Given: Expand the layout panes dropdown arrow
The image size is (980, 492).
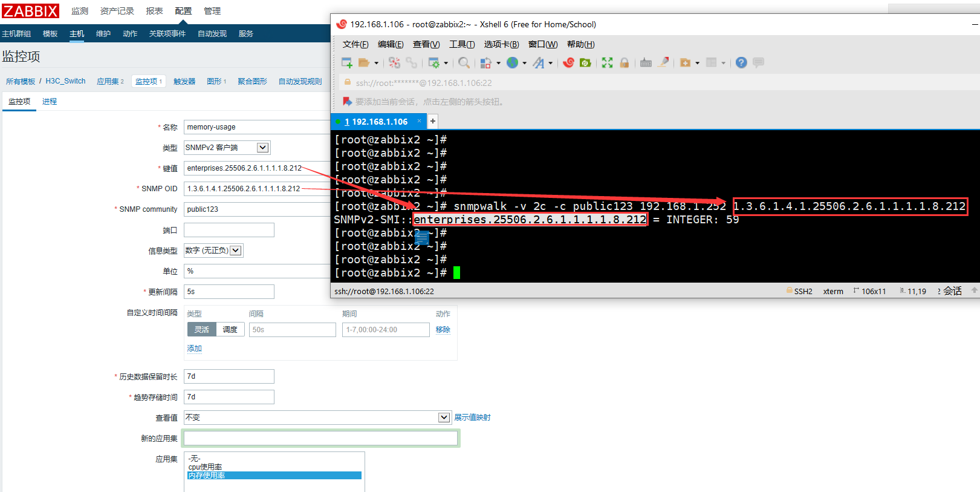Looking at the screenshot, I should pos(723,63).
